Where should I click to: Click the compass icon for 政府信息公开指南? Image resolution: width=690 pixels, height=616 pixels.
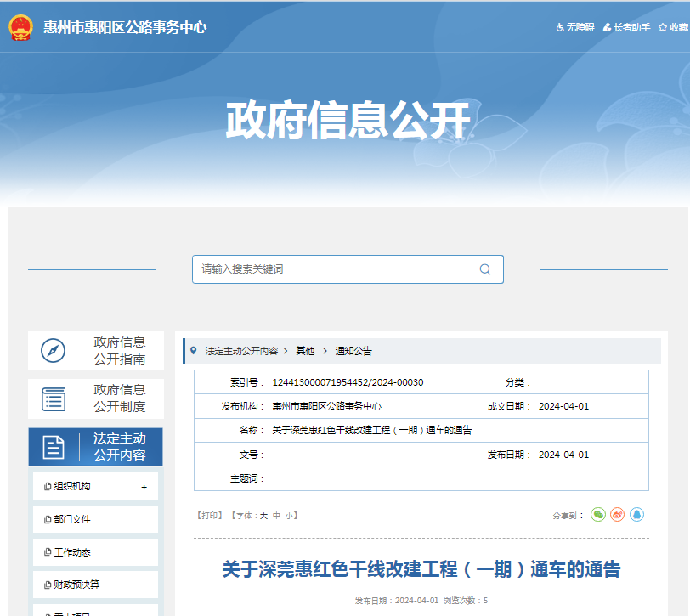(54, 351)
